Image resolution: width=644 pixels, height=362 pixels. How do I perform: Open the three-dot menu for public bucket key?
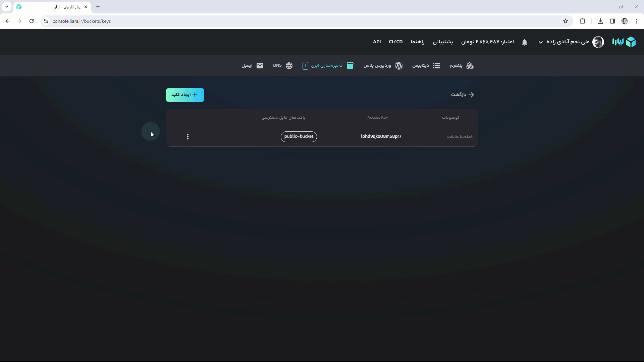point(188,137)
